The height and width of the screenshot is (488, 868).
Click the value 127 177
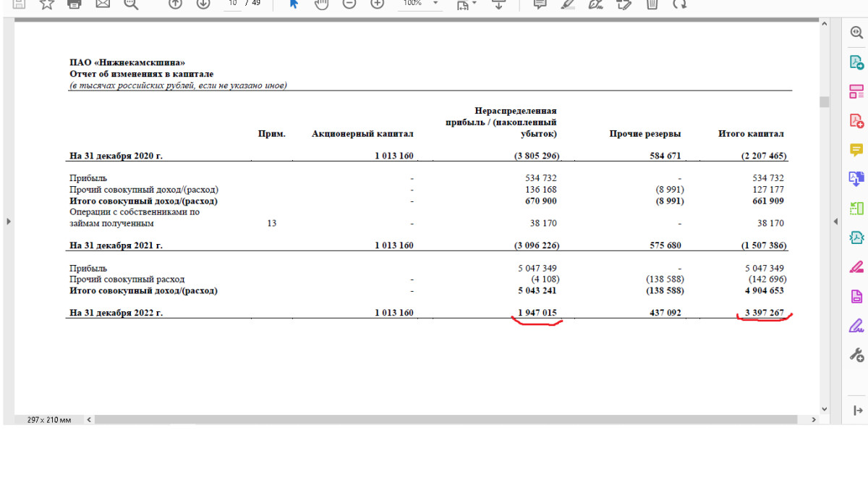(x=768, y=190)
